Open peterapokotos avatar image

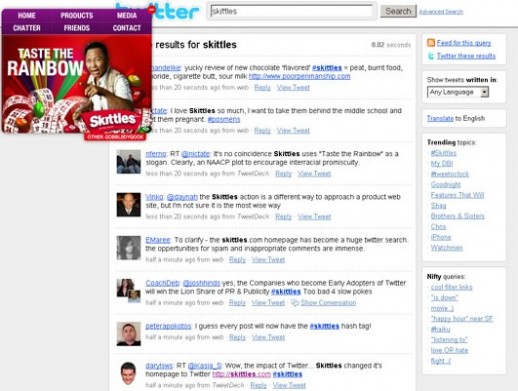coord(128,334)
